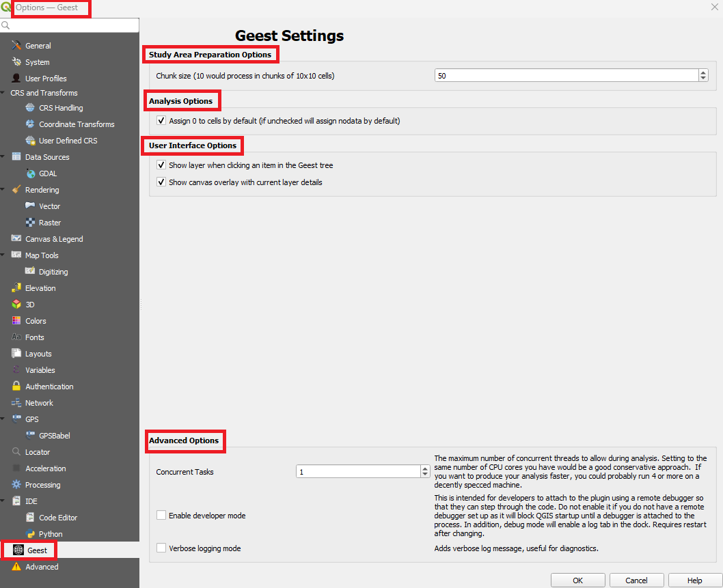Click into the Chunk size value field
This screenshot has height=588, width=723.
[567, 76]
